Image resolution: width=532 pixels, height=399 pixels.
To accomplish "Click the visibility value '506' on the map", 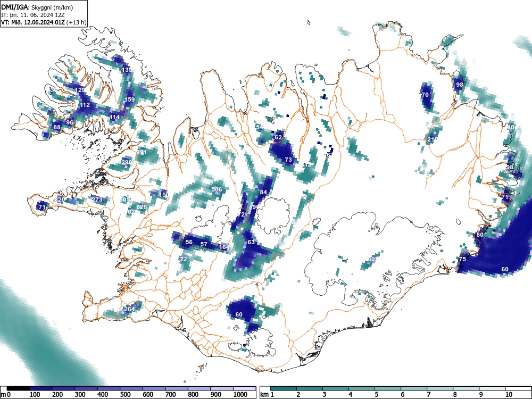I will (217, 190).
